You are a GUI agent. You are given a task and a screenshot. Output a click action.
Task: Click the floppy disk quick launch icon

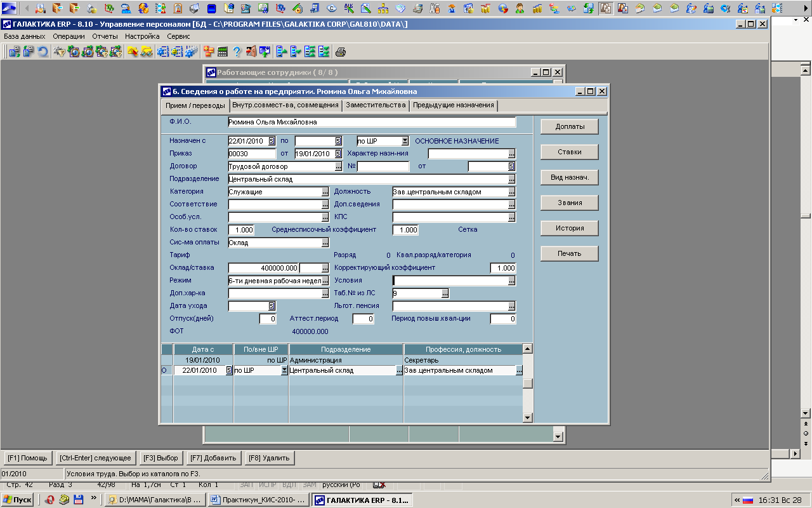pyautogui.click(x=79, y=500)
